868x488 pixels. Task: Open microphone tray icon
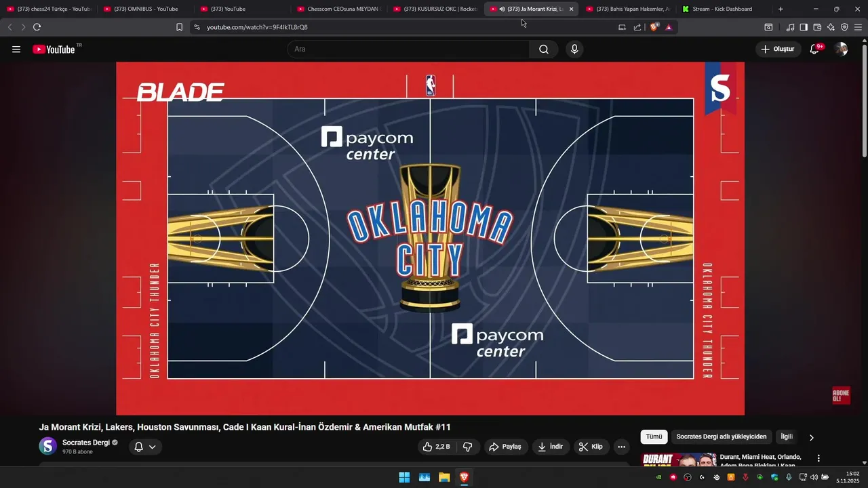point(788,477)
